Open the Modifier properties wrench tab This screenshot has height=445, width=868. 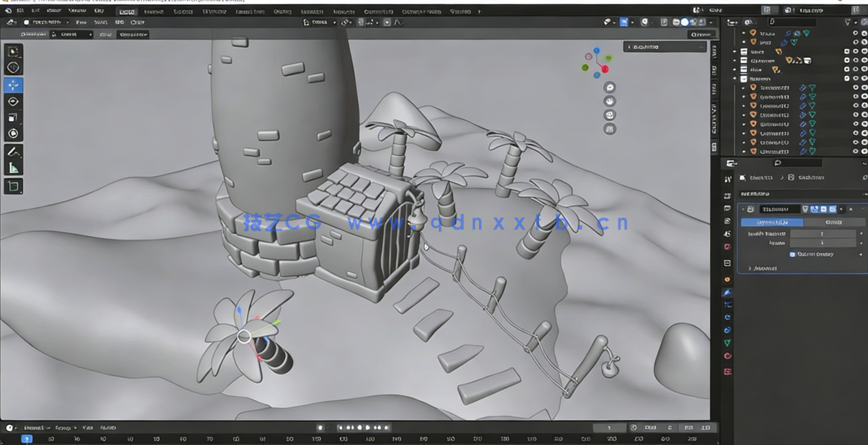pyautogui.click(x=727, y=292)
